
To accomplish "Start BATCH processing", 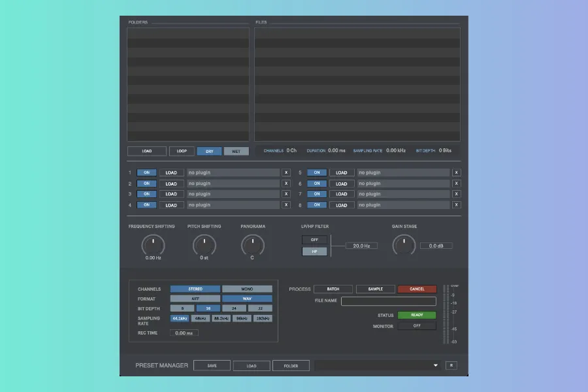I will [x=333, y=289].
